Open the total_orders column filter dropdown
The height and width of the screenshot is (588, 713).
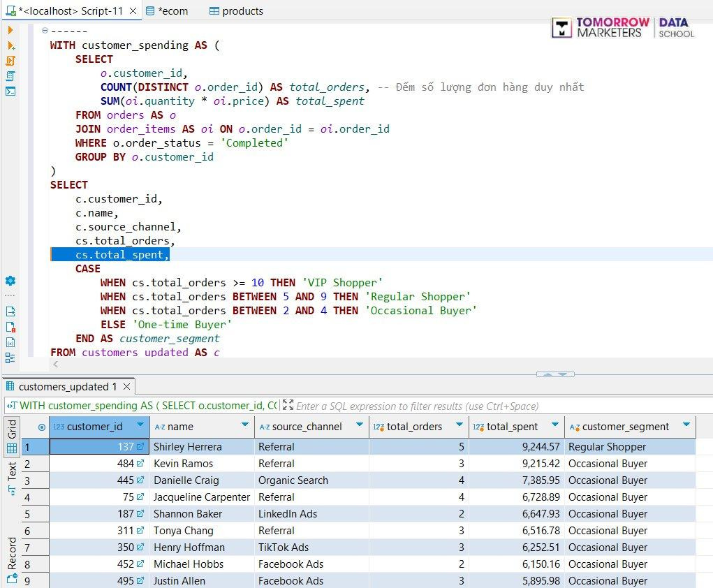tap(460, 425)
